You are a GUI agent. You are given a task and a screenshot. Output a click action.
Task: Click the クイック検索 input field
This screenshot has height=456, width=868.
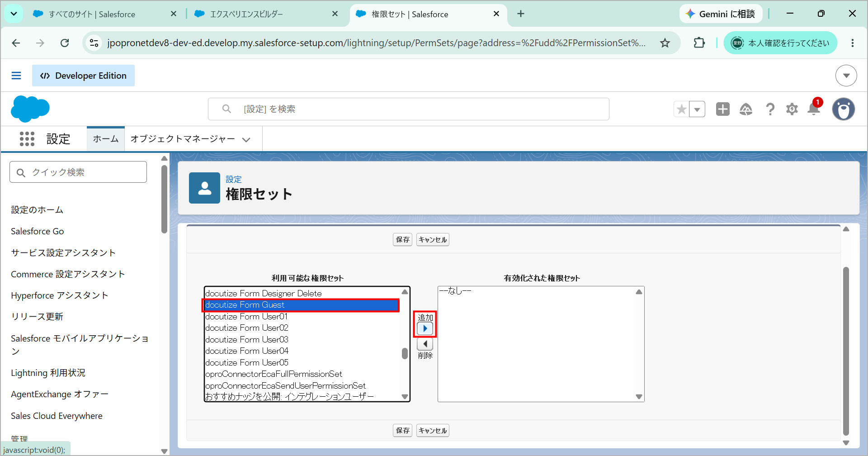78,172
